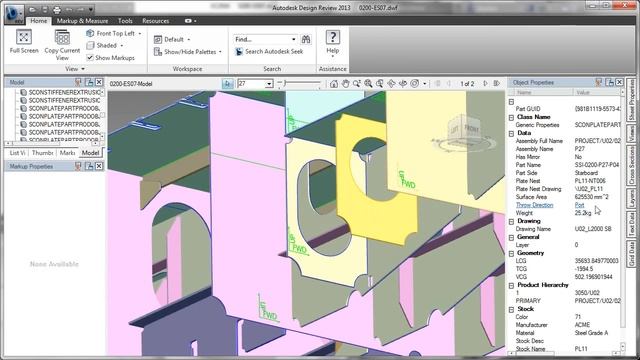Viewport: 640px width, 360px height.
Task: Go to the previous page arrow
Action: (x=449, y=83)
